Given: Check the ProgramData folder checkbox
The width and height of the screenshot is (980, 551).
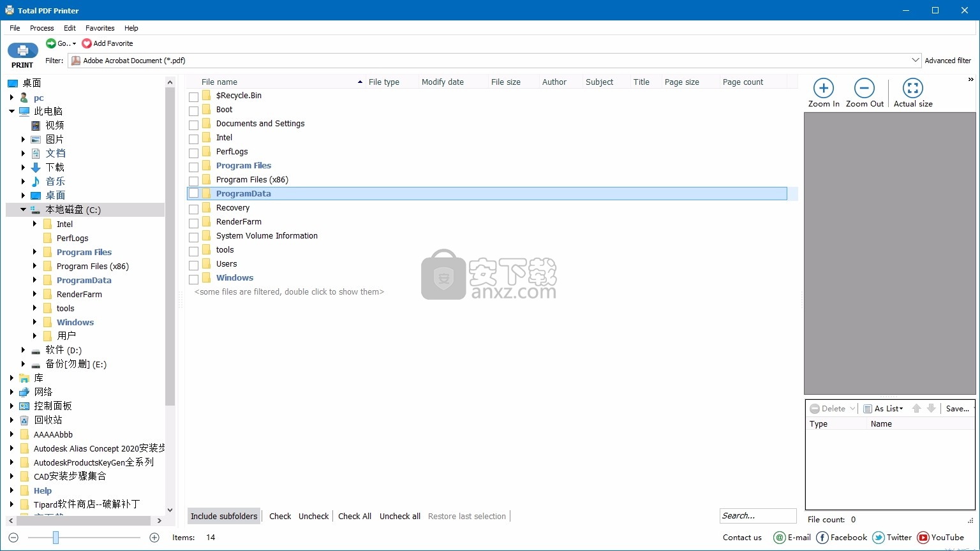Looking at the screenshot, I should (x=193, y=193).
